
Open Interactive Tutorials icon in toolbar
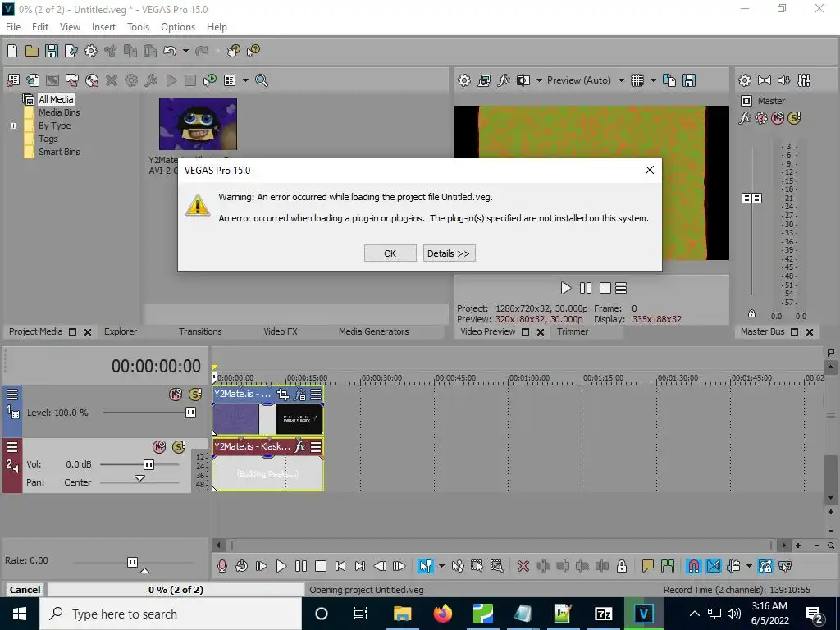233,51
